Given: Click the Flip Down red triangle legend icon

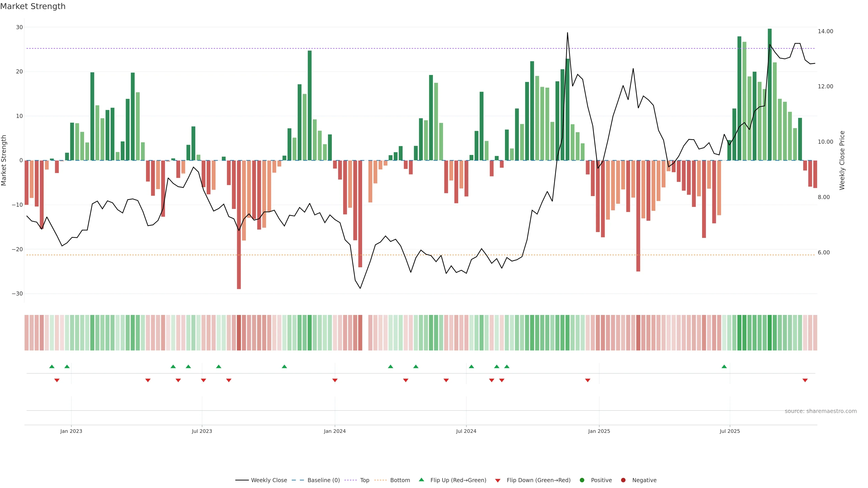Looking at the screenshot, I should tap(498, 480).
